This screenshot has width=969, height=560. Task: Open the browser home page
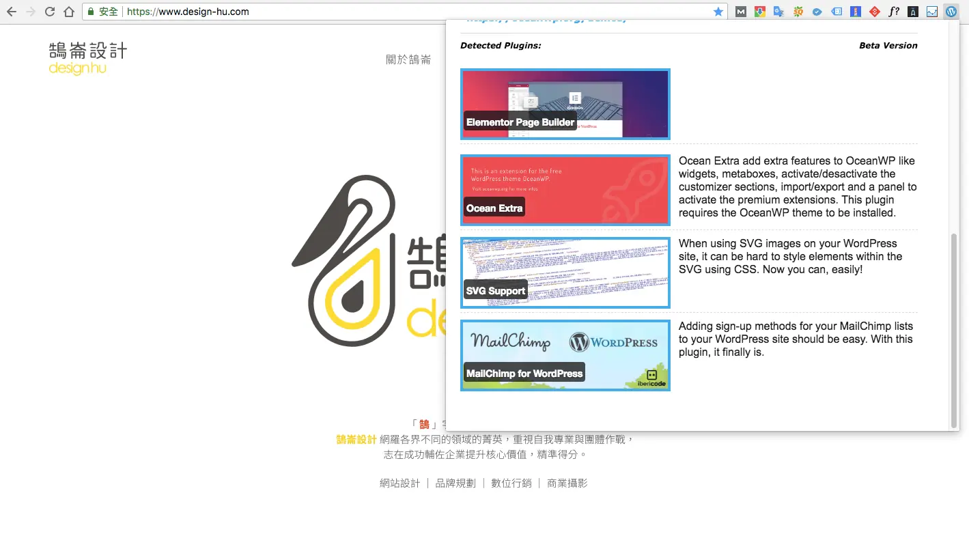click(69, 12)
